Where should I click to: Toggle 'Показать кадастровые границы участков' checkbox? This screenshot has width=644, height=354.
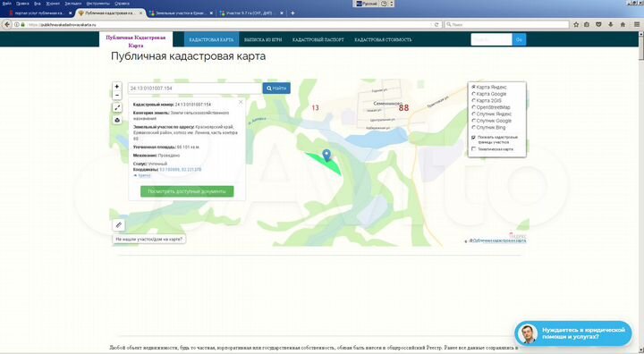click(x=473, y=138)
